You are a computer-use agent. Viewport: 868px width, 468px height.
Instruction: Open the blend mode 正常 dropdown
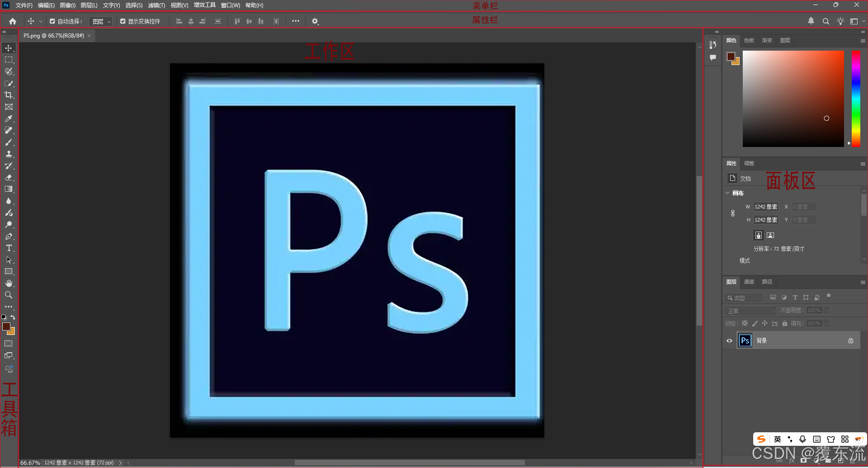[750, 311]
